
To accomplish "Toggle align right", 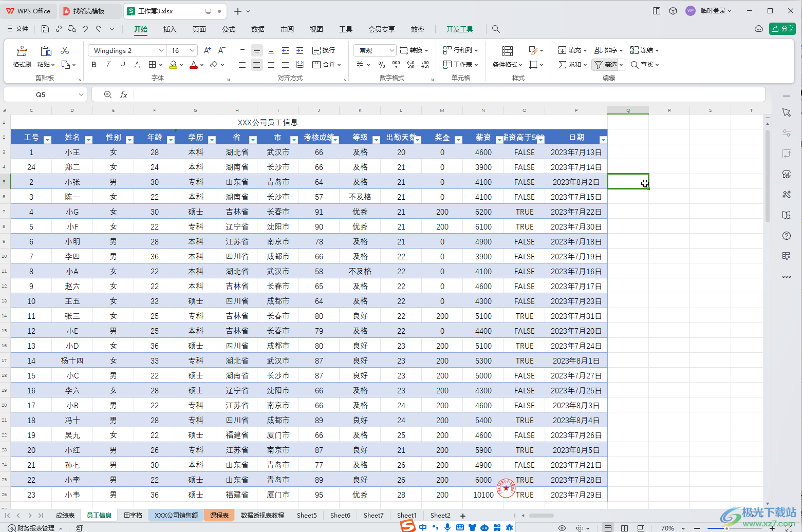I will [x=271, y=65].
